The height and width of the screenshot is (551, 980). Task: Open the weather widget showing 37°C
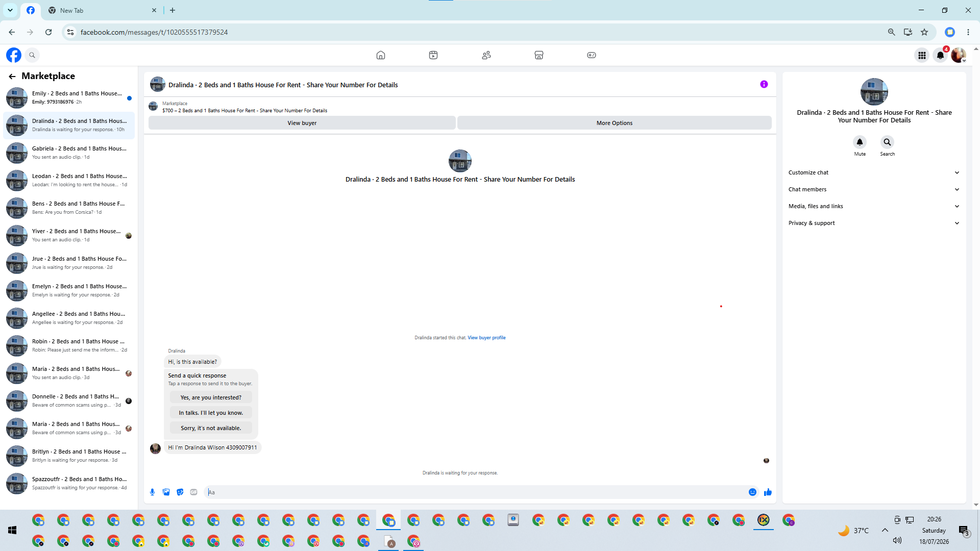point(853,531)
